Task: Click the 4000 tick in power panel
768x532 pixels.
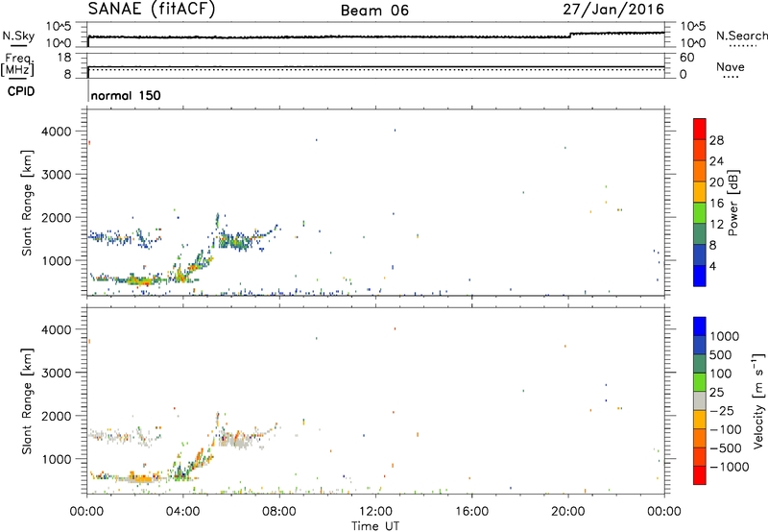Action: 57,132
